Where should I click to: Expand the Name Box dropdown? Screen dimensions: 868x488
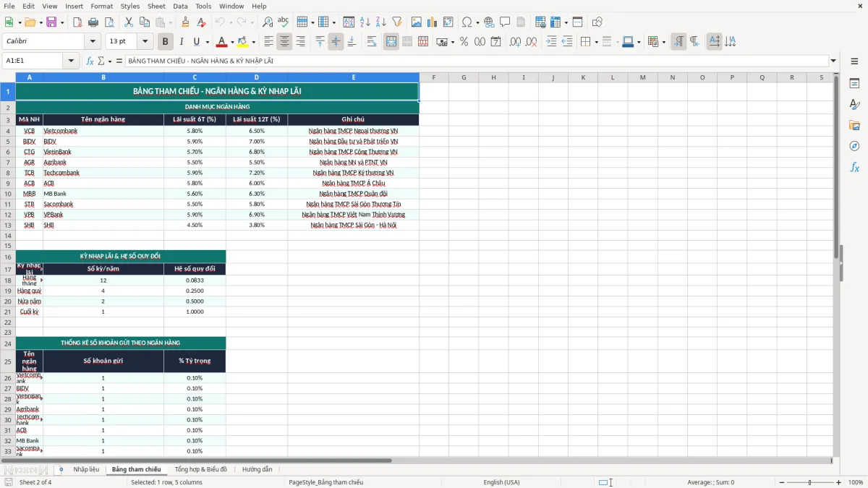pos(72,61)
